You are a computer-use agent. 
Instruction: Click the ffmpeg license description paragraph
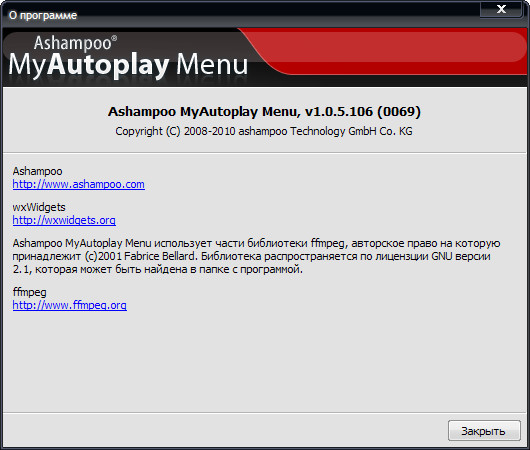pos(256,256)
